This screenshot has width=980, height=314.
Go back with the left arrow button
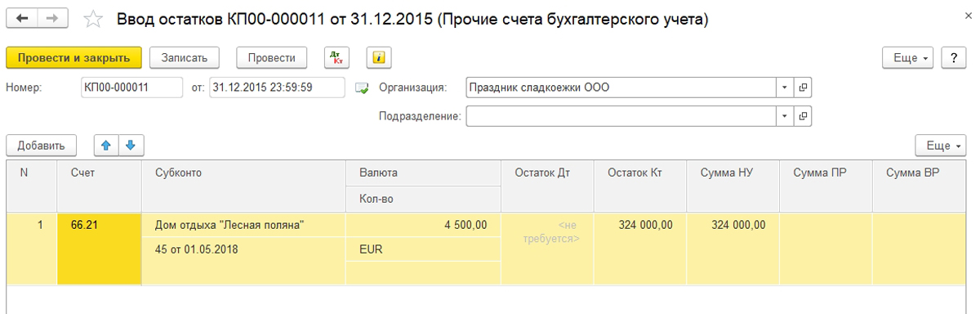[23, 18]
